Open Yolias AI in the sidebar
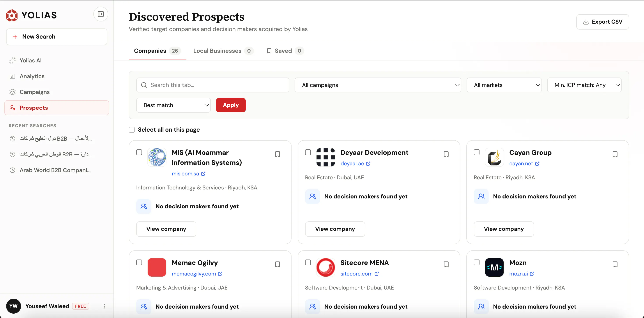Image resolution: width=644 pixels, height=318 pixels. [57, 60]
